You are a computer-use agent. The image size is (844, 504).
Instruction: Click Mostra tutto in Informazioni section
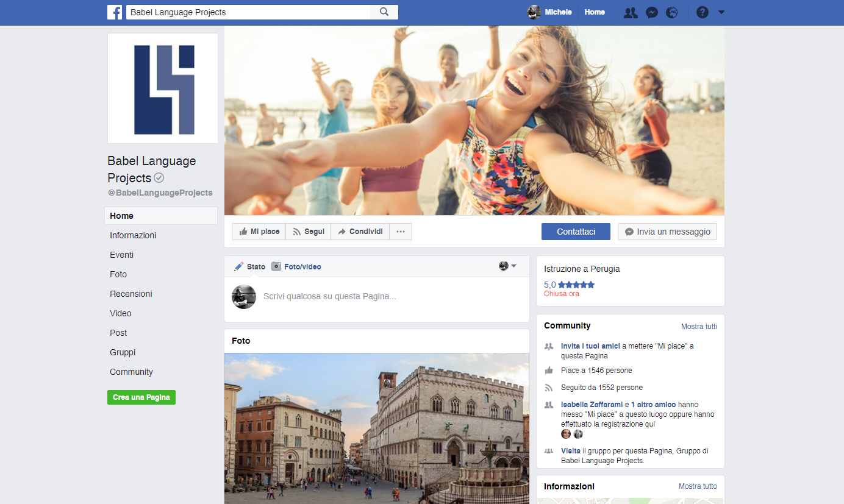coord(698,486)
